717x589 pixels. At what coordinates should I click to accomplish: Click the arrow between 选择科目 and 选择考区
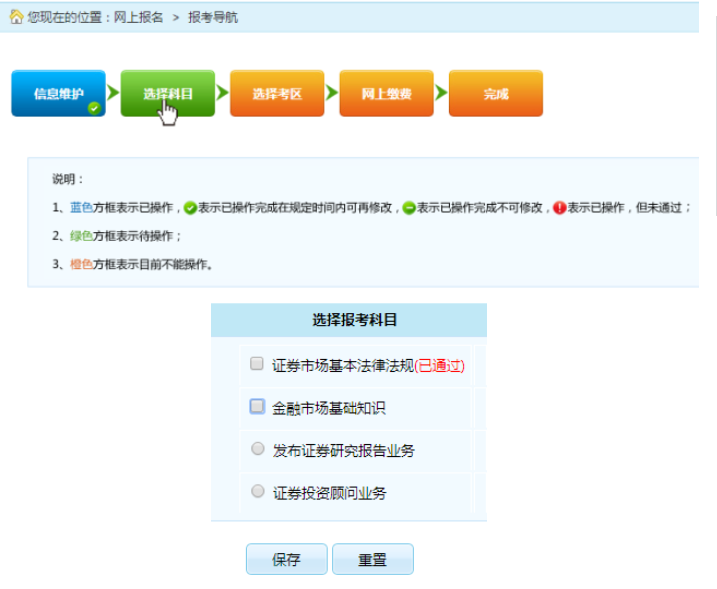pyautogui.click(x=222, y=93)
